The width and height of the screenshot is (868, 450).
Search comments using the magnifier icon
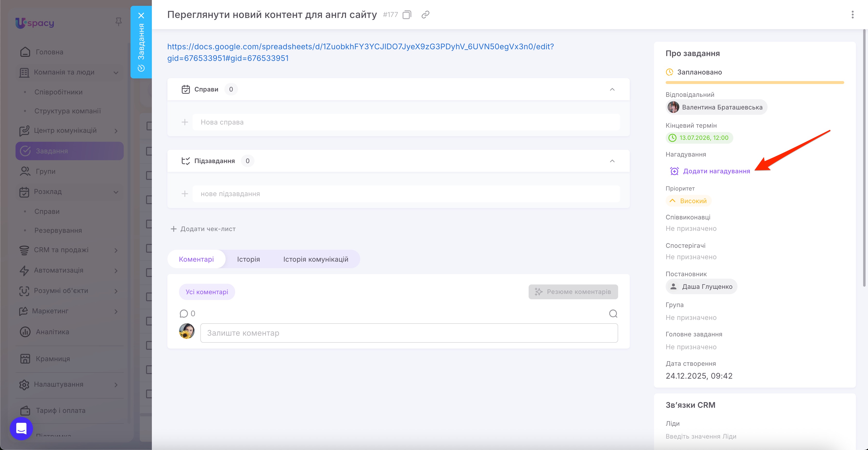tap(613, 314)
